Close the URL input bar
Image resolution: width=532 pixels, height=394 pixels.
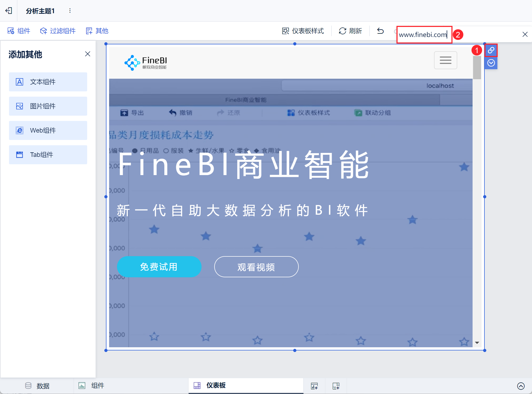[525, 34]
